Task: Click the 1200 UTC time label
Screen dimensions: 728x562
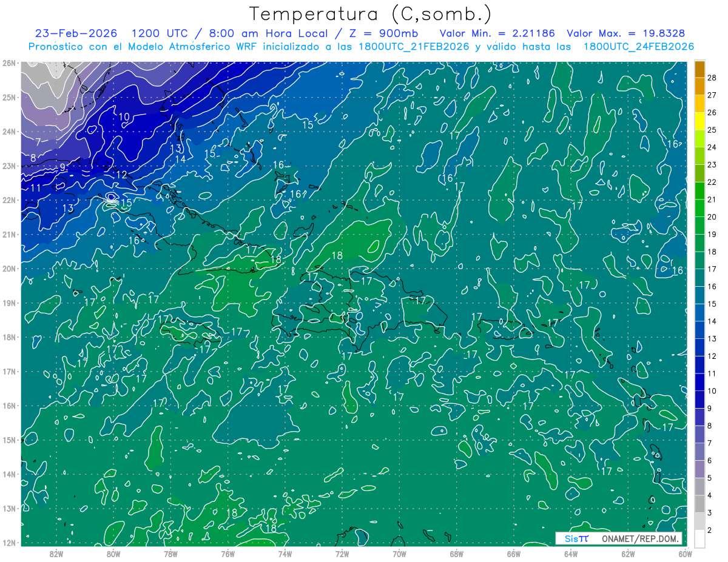Action: coord(161,33)
